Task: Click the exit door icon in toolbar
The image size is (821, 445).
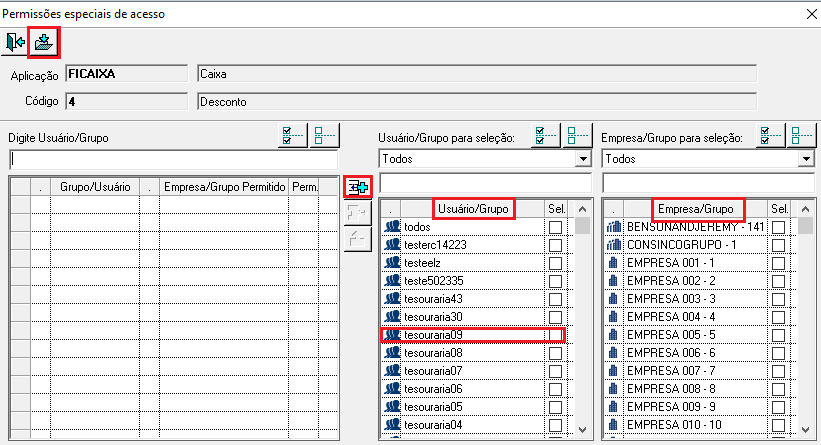Action: tap(15, 42)
